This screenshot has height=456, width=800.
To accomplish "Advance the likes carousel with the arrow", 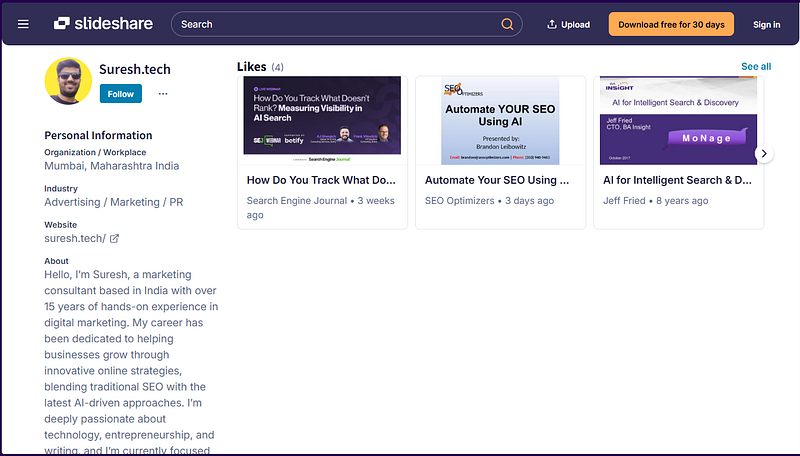I will pos(764,154).
